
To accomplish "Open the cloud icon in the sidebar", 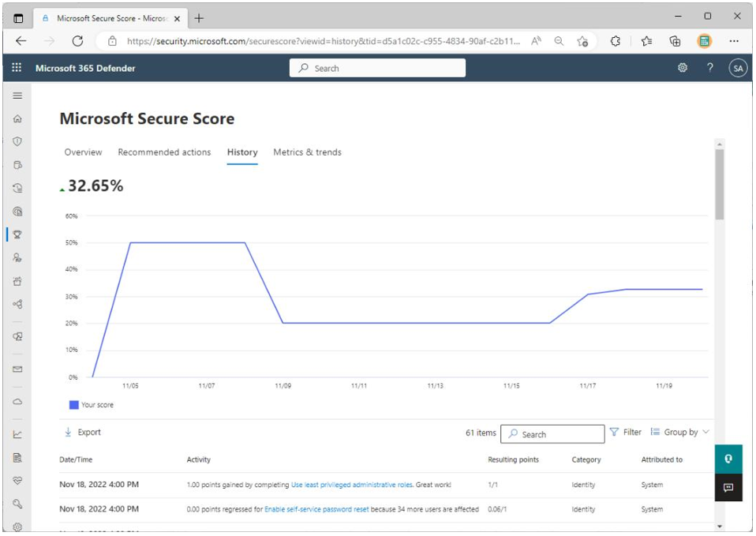I will 17,401.
